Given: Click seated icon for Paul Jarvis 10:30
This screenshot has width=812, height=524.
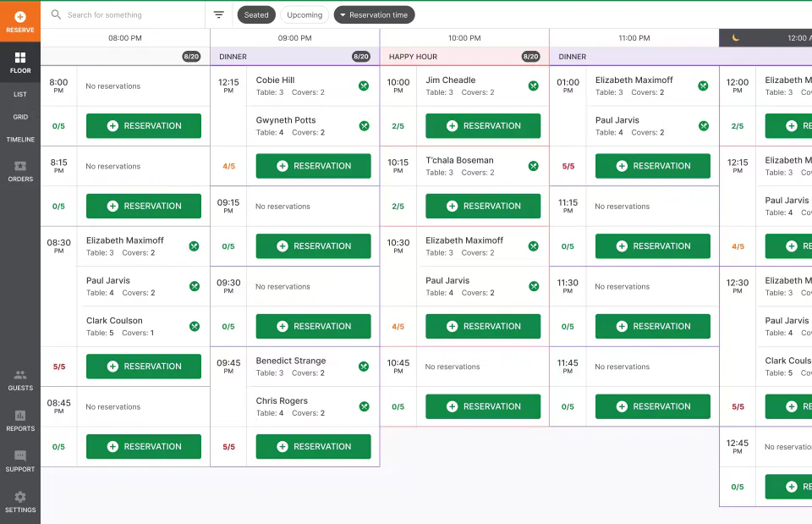Looking at the screenshot, I should point(534,286).
